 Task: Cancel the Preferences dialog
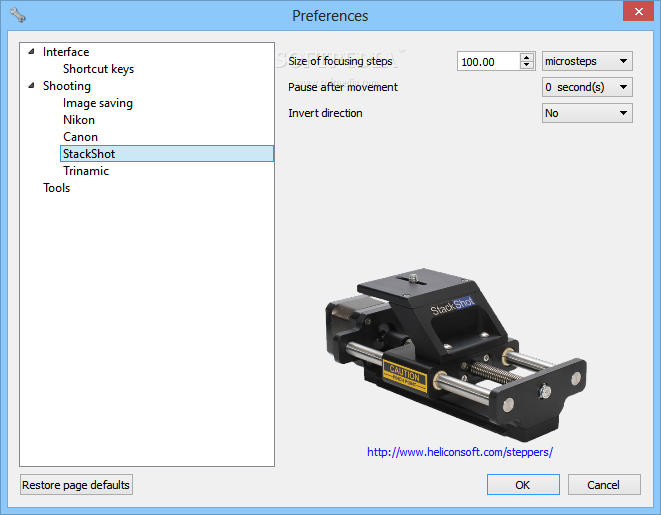click(x=604, y=485)
